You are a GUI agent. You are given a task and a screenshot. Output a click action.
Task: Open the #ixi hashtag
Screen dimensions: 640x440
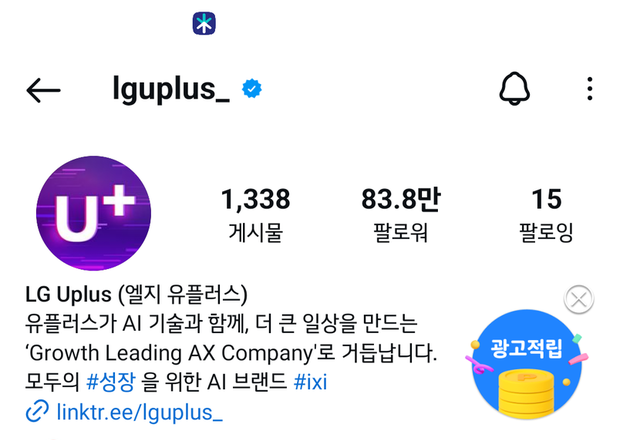pos(310,382)
